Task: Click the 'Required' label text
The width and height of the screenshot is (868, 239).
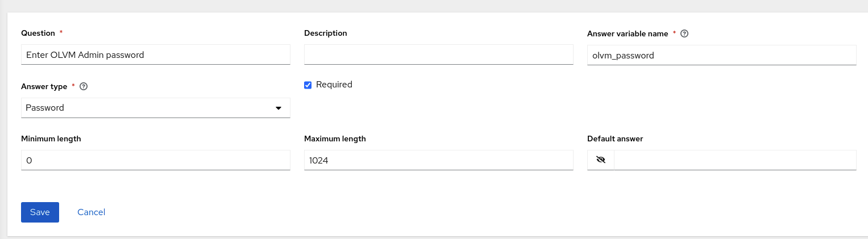Action: pos(334,85)
